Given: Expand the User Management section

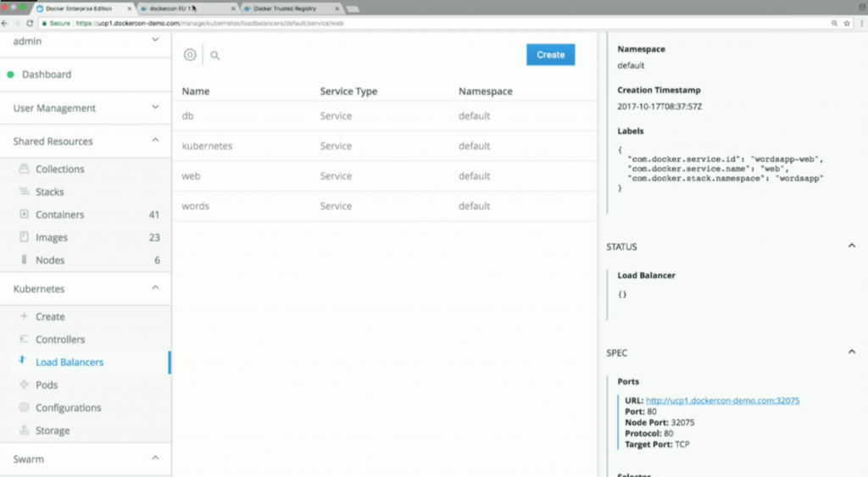Looking at the screenshot, I should click(x=155, y=107).
